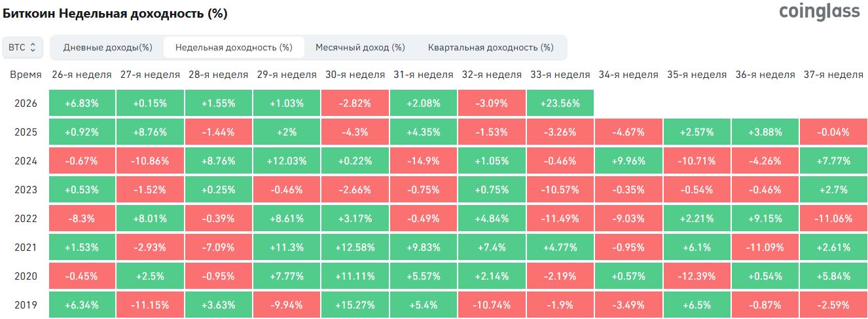The height and width of the screenshot is (319, 868).
Task: Select the Недельная доходность (%) tab
Action: click(x=234, y=47)
